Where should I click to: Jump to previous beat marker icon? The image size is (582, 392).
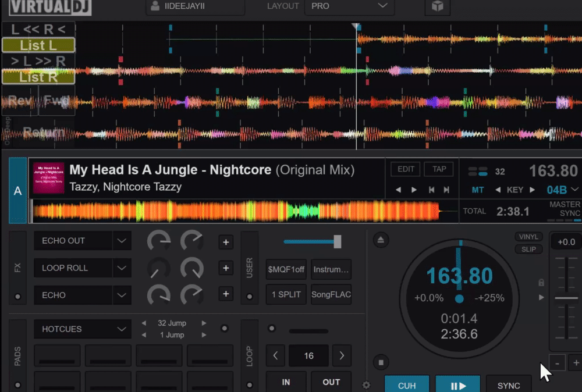[431, 190]
